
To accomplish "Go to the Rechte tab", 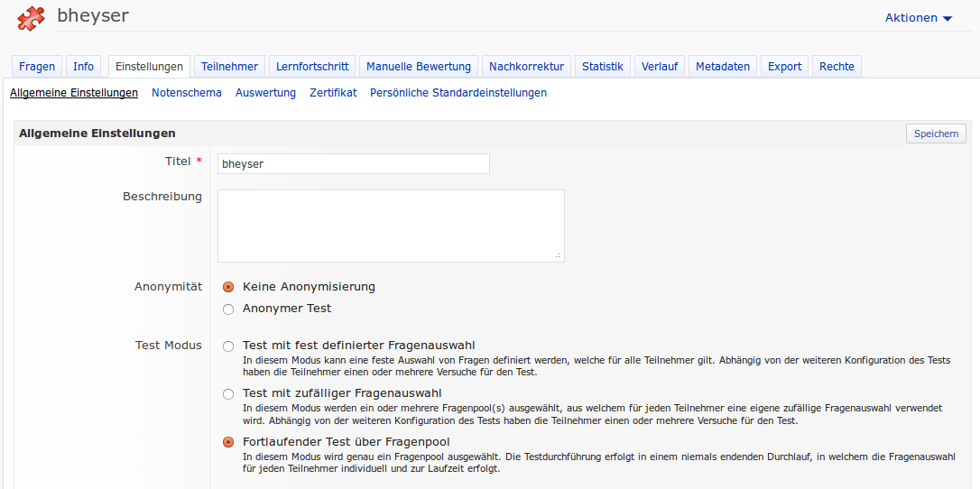I will tap(837, 67).
